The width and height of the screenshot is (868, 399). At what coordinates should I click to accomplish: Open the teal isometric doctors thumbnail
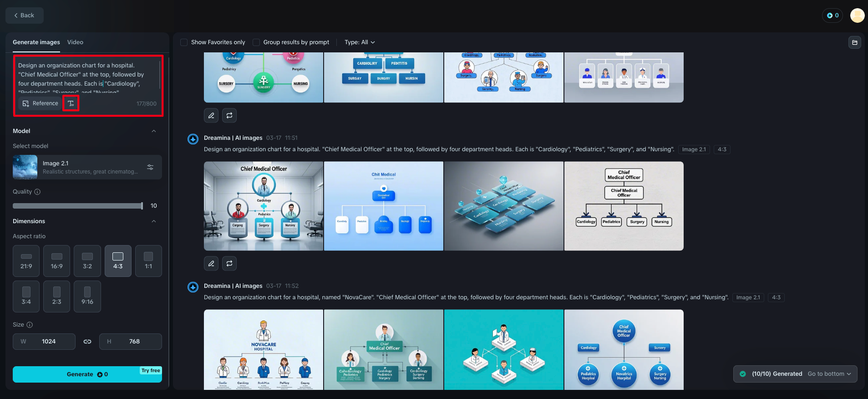504,350
